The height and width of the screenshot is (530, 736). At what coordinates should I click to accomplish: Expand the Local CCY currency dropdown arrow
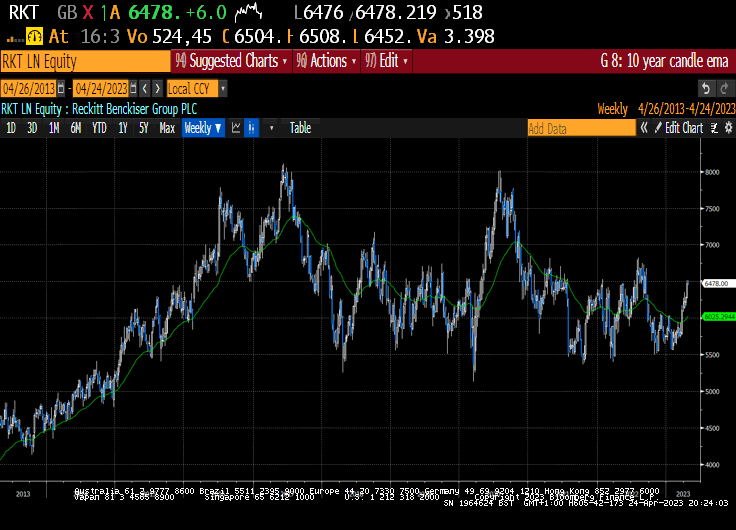click(x=223, y=88)
